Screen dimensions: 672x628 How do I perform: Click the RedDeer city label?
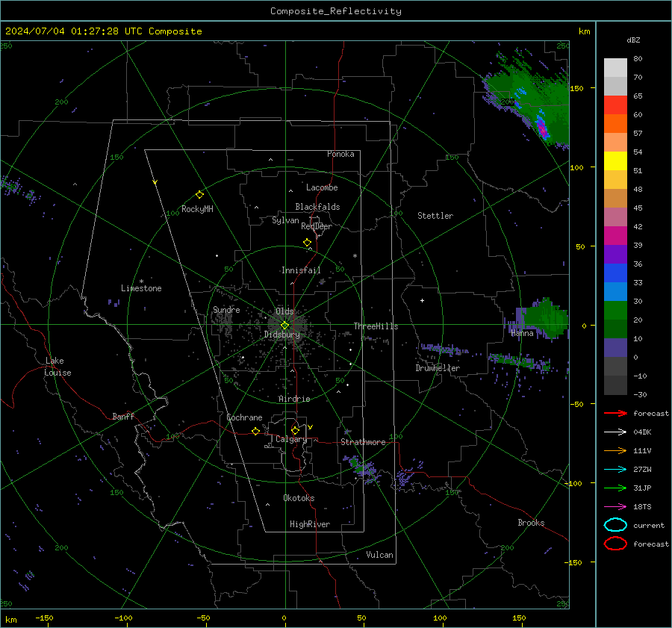tap(317, 226)
